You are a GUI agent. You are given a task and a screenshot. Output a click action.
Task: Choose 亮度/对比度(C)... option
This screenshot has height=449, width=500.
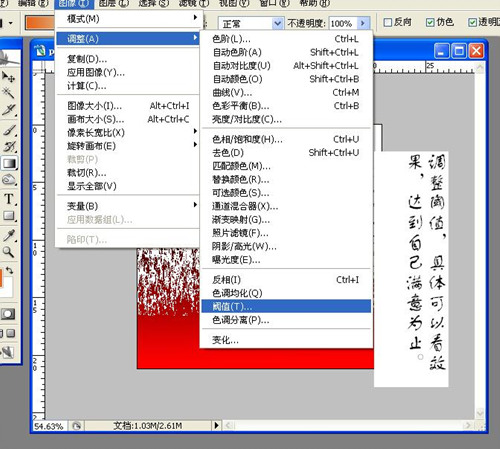coord(286,119)
